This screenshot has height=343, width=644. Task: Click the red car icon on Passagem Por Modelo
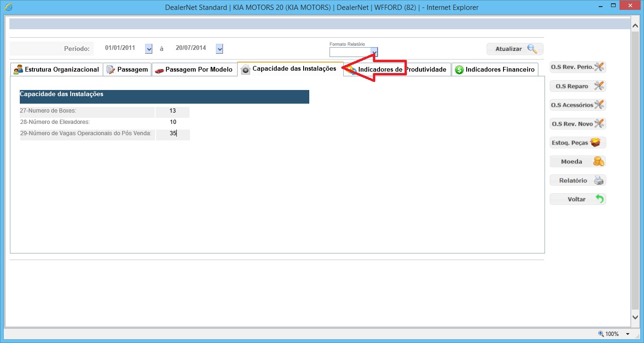[x=159, y=70]
